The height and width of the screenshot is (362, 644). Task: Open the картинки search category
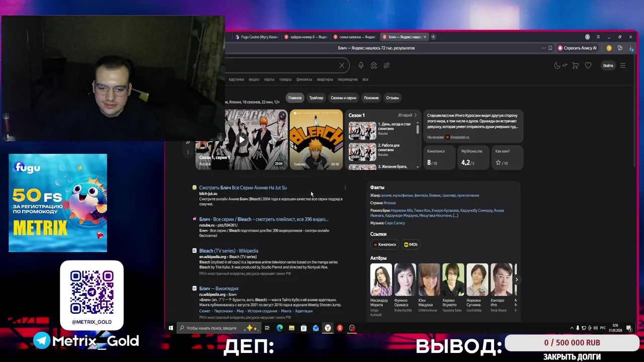tap(236, 79)
